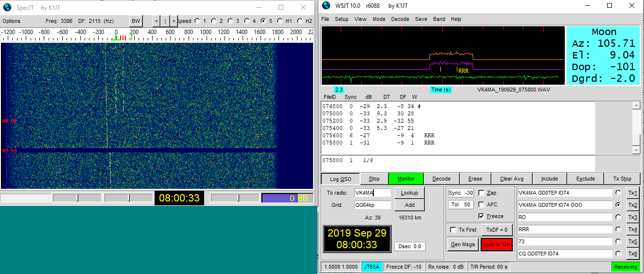The width and height of the screenshot is (644, 274).
Task: Click the BW button in SpecJT
Action: tap(136, 21)
